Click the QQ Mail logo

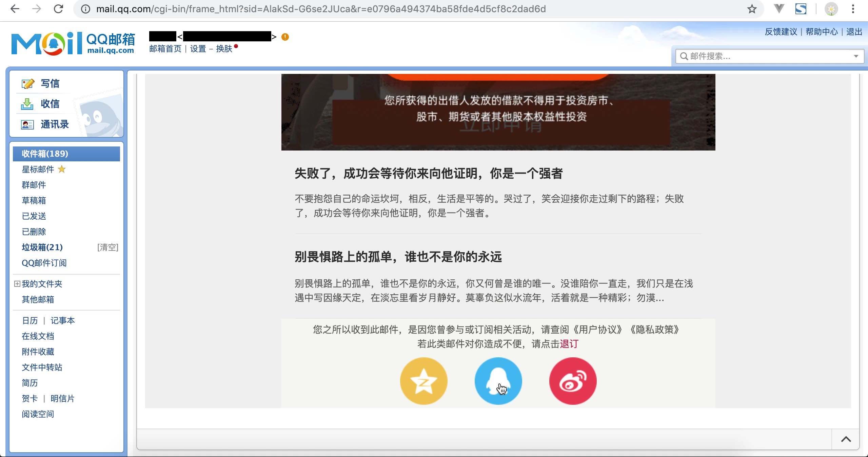pyautogui.click(x=73, y=43)
